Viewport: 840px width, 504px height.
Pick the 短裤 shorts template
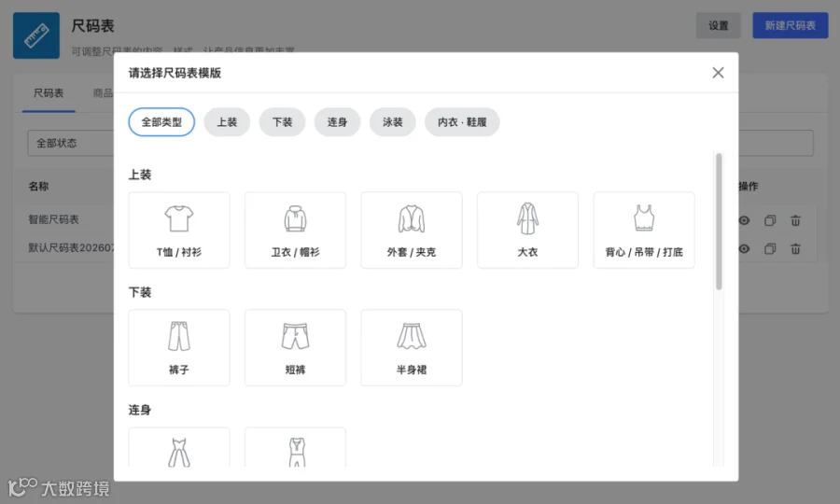[295, 347]
